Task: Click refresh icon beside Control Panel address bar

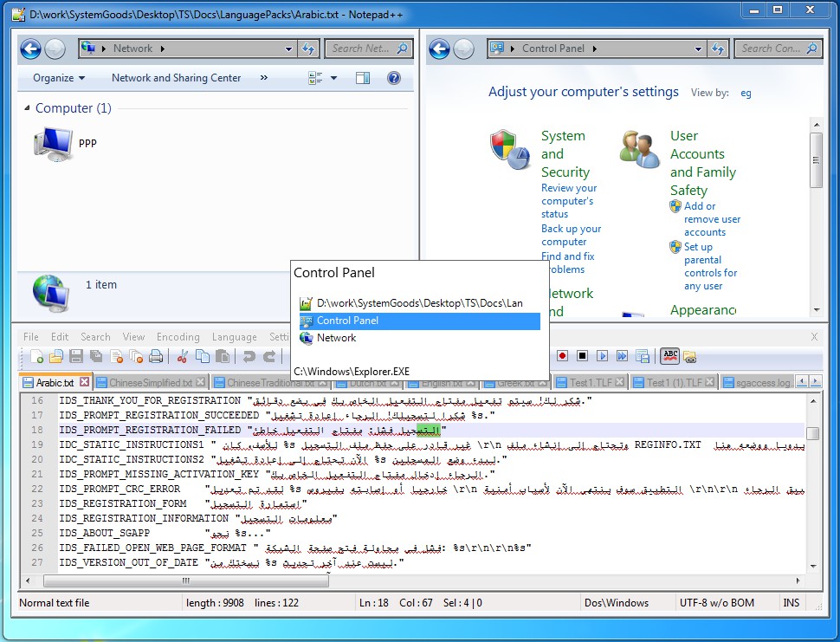Action: pyautogui.click(x=718, y=49)
